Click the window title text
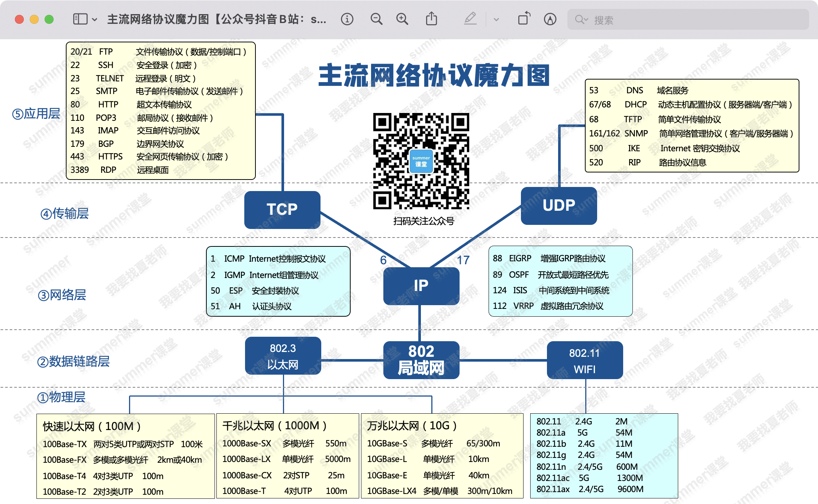Image resolution: width=818 pixels, height=504 pixels. click(216, 19)
